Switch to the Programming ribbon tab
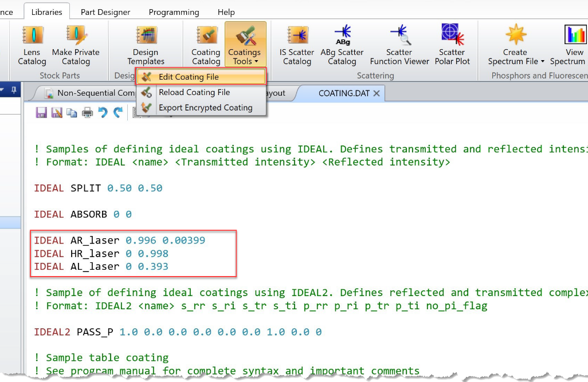This screenshot has width=588, height=382. [174, 12]
